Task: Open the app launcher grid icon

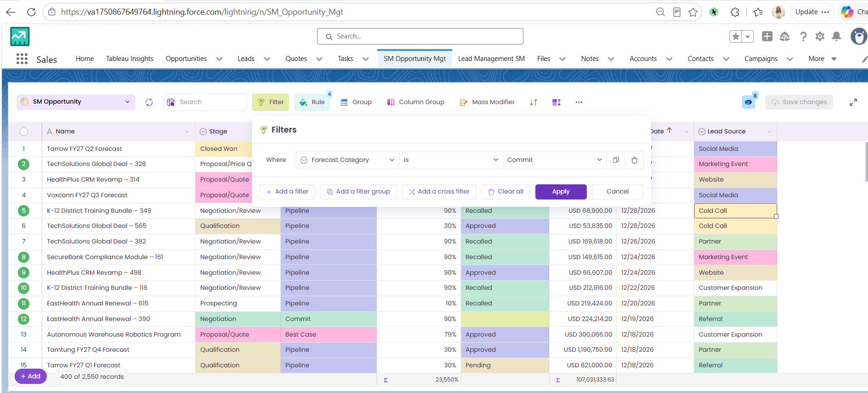Action: point(22,59)
